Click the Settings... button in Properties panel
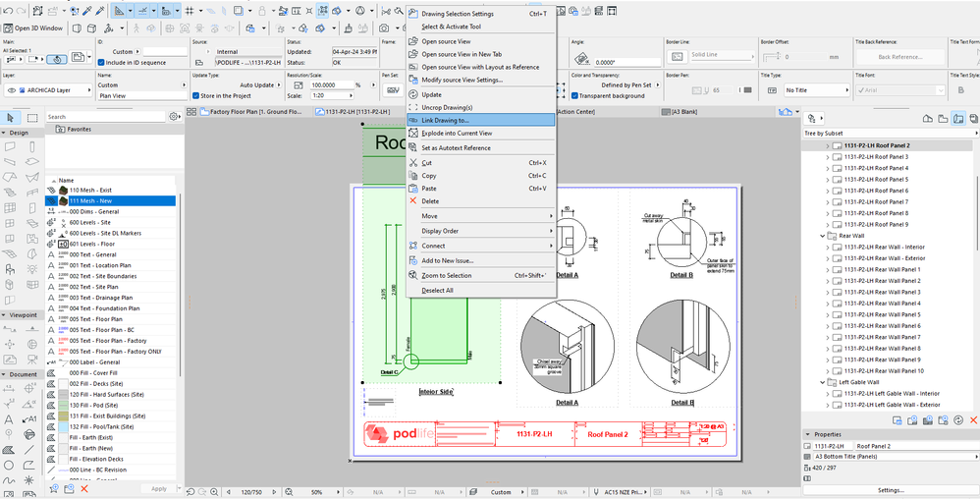This screenshot has height=499, width=980. click(890, 489)
